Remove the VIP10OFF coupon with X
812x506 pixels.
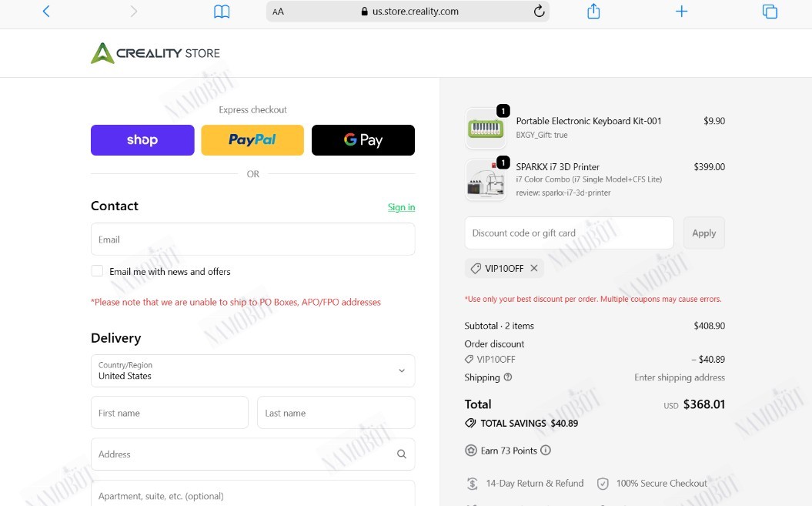pos(534,268)
